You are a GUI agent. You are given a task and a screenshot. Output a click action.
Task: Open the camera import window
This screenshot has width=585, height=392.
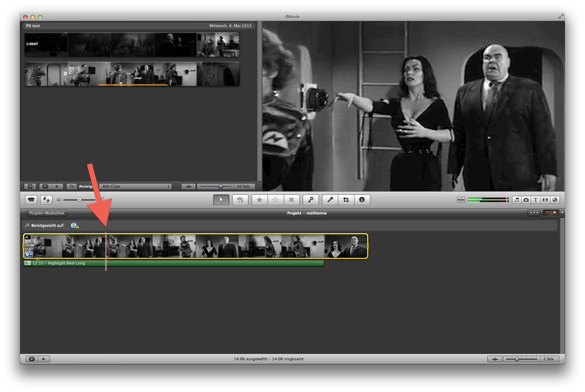[x=31, y=200]
